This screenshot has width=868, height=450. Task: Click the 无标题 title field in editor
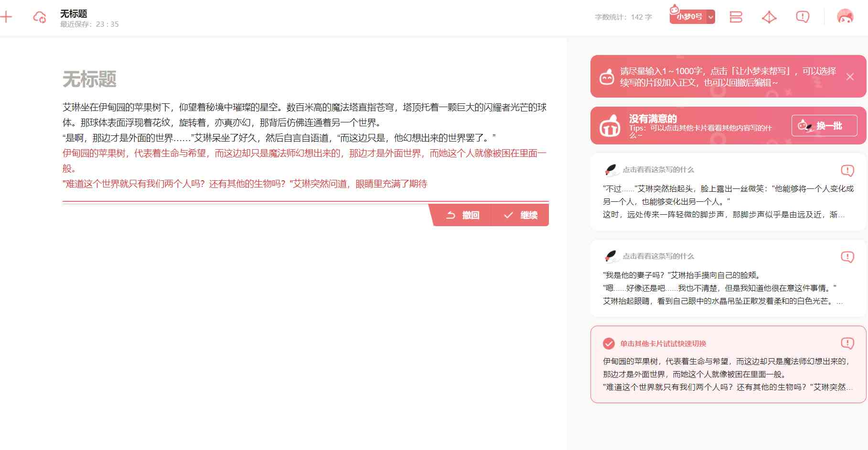tap(89, 79)
